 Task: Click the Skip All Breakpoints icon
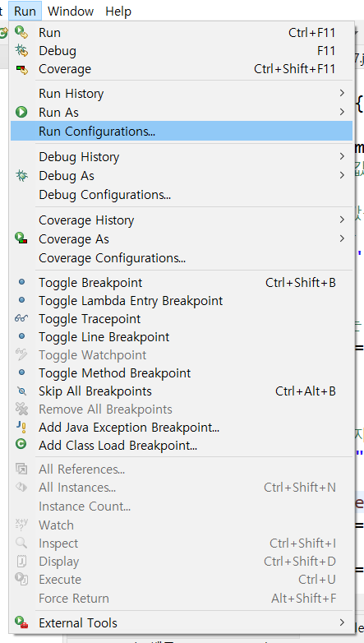click(x=21, y=391)
